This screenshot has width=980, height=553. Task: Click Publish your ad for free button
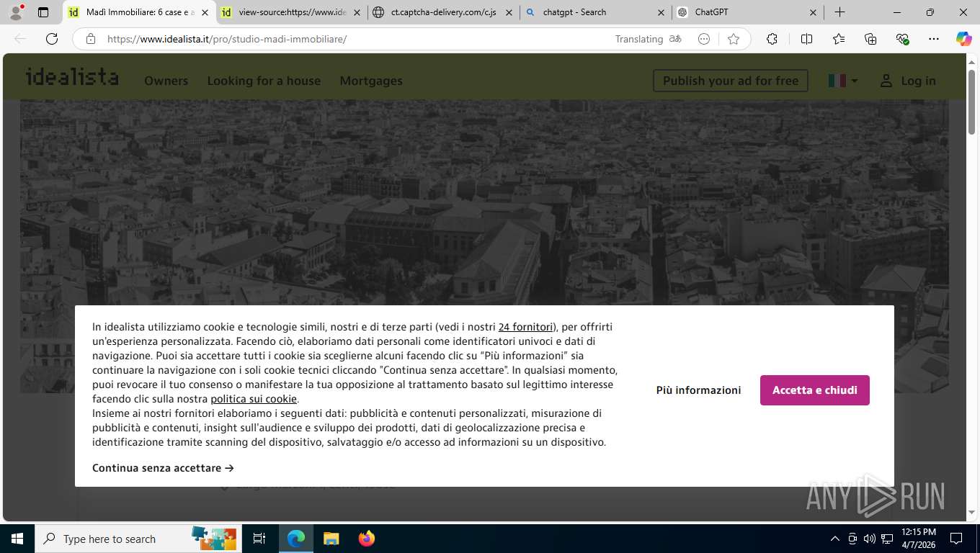731,81
